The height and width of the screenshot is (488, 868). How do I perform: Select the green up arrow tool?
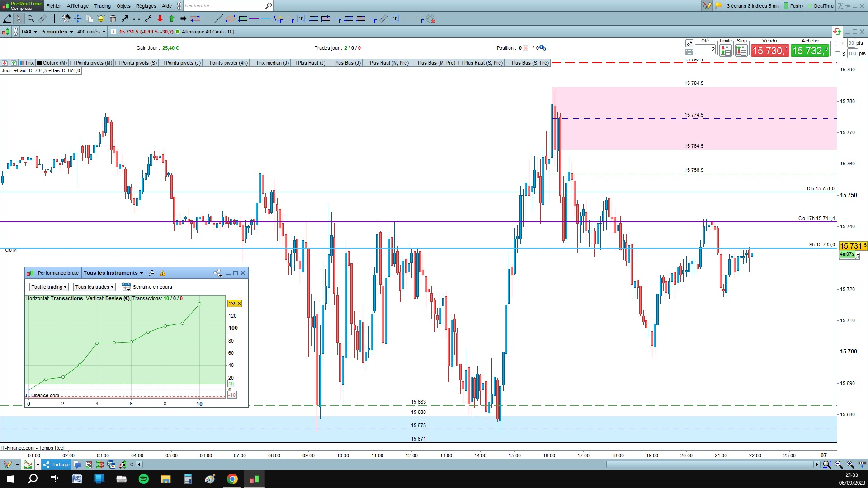click(172, 19)
